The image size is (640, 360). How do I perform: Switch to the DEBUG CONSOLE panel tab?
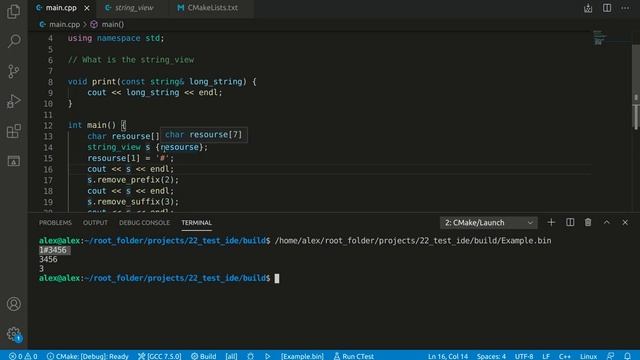pyautogui.click(x=144, y=223)
